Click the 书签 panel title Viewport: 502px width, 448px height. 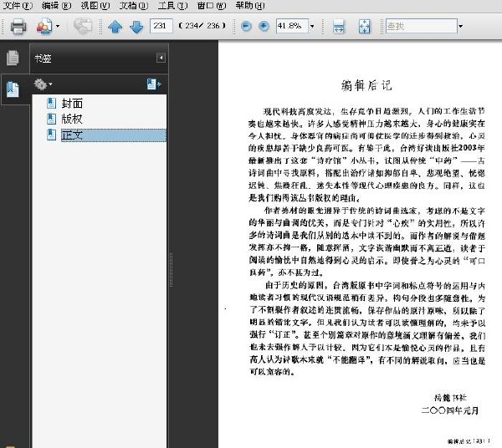pos(43,59)
